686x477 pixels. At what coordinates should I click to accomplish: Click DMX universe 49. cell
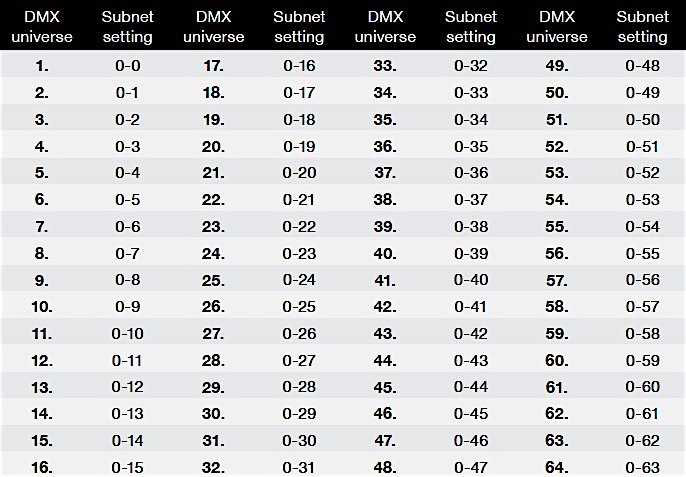point(557,66)
